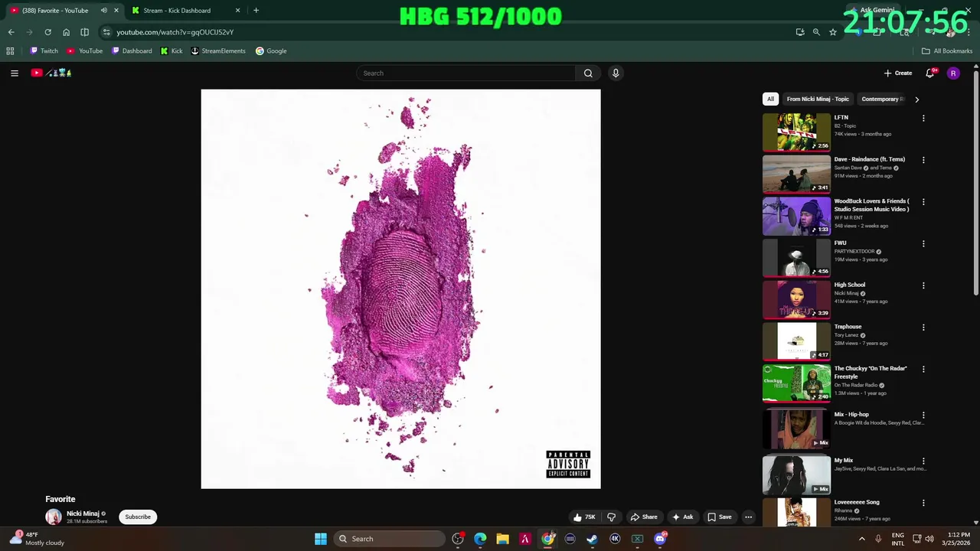
Task: Mute audio on the YouTube tab
Action: click(104, 11)
